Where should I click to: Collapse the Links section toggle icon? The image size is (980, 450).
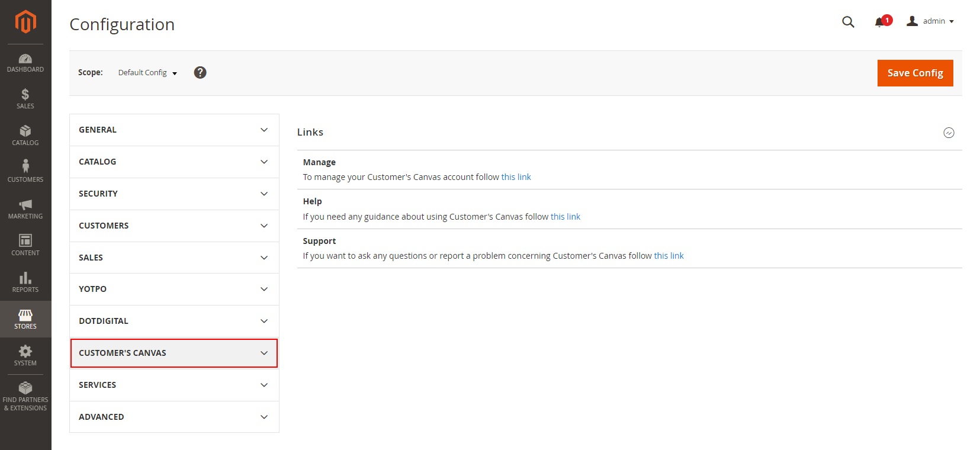tap(949, 133)
